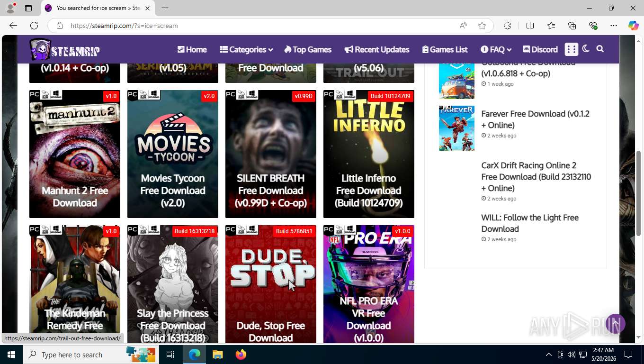Image resolution: width=644 pixels, height=364 pixels.
Task: Open The Kindeman Remedy card
Action: pyautogui.click(x=75, y=284)
